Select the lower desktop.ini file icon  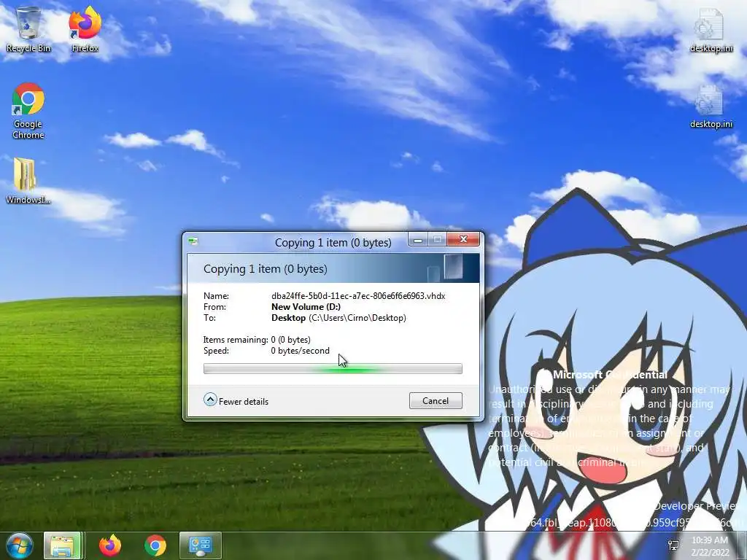(711, 106)
